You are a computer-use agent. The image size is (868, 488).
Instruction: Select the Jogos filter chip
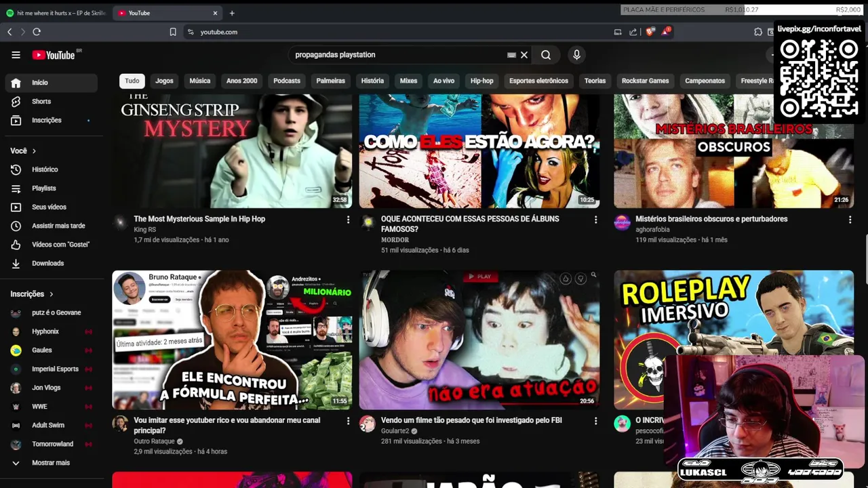[164, 81]
